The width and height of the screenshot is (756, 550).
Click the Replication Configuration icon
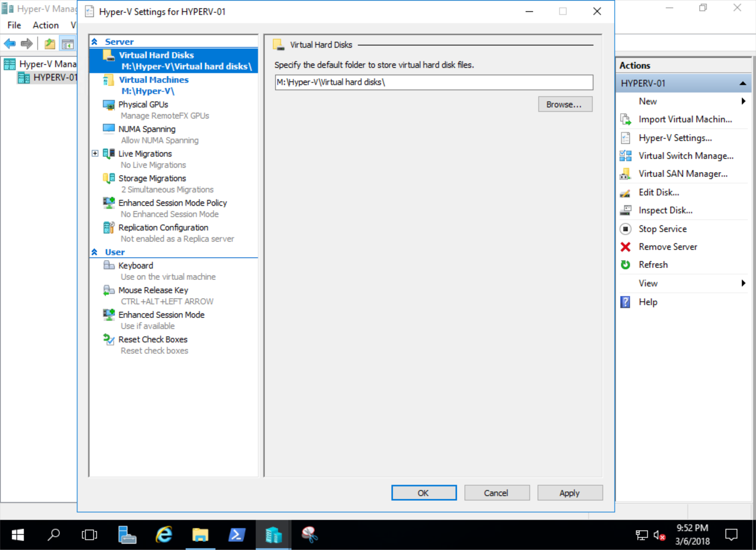108,227
